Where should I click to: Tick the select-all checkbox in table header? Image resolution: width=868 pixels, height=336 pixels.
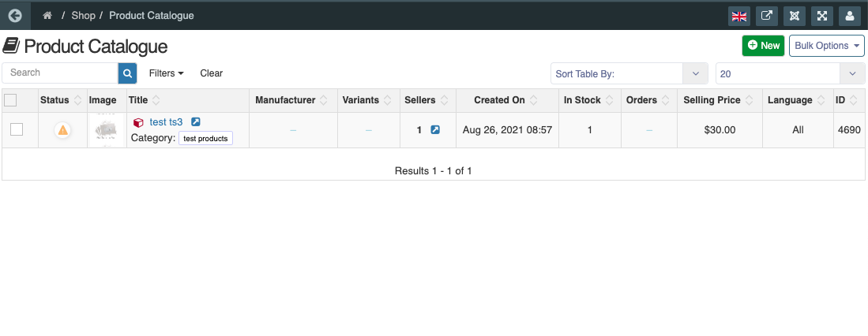[x=10, y=100]
